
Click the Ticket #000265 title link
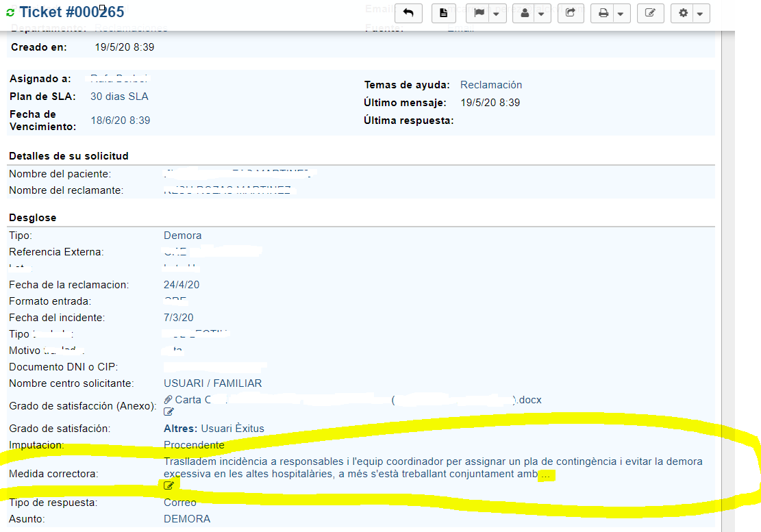click(71, 12)
